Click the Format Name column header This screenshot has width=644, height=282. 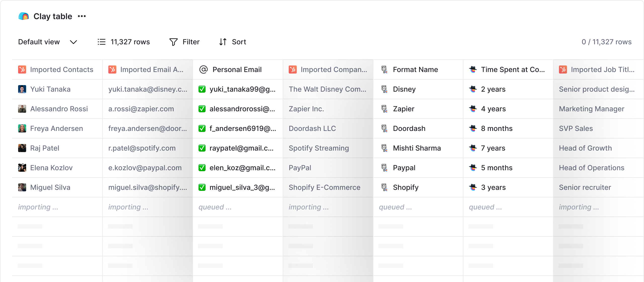pyautogui.click(x=415, y=69)
